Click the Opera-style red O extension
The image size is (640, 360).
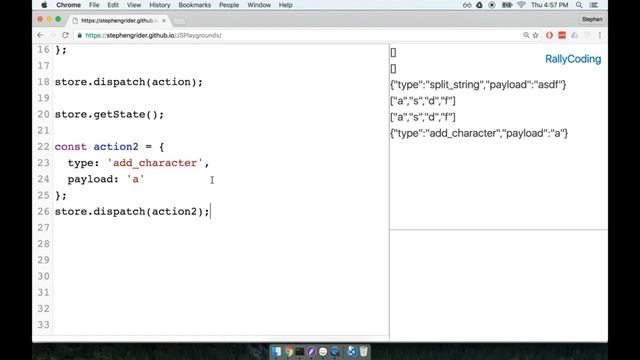click(549, 36)
